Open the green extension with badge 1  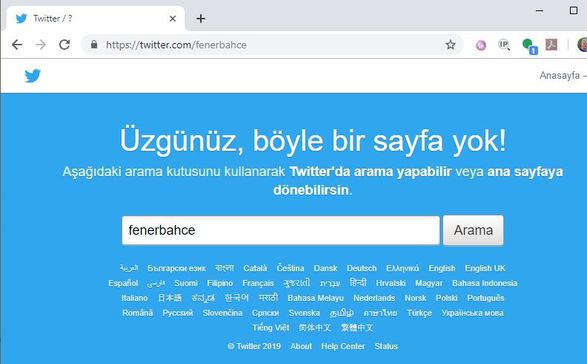[530, 46]
